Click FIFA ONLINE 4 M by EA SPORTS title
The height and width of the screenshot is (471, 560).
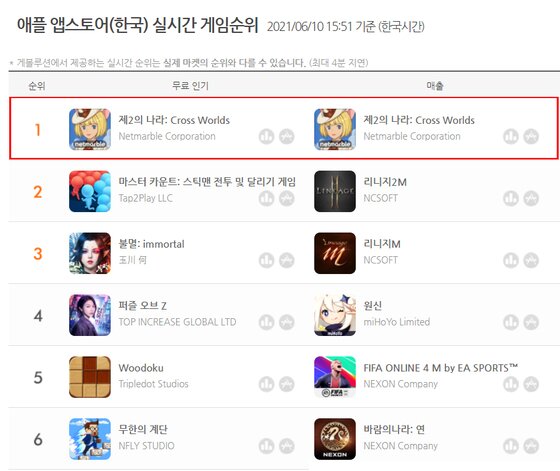440,368
